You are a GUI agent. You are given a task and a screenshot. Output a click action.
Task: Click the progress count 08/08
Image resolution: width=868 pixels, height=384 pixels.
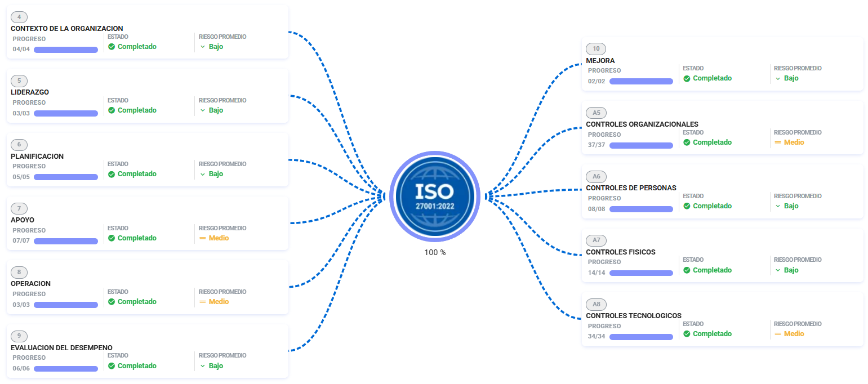[x=597, y=209]
